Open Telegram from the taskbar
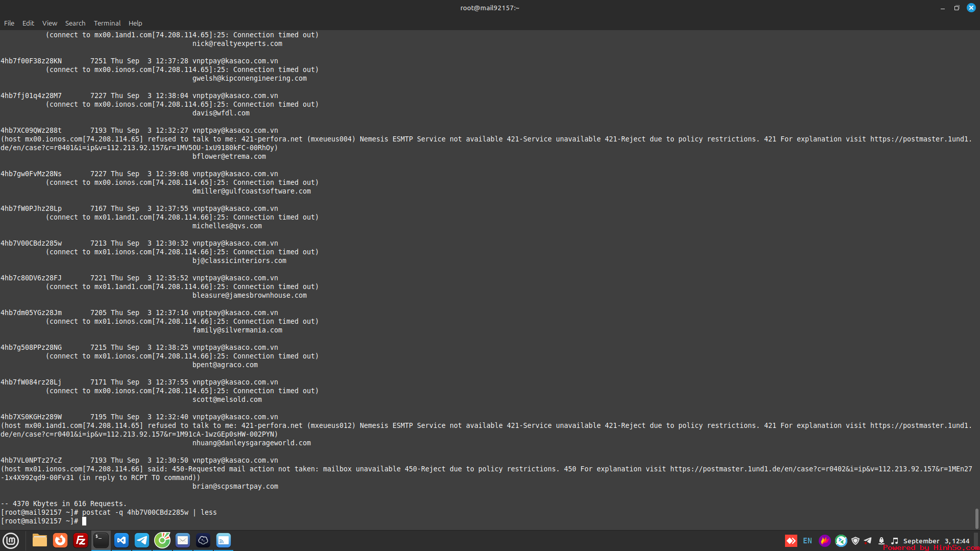 point(142,540)
